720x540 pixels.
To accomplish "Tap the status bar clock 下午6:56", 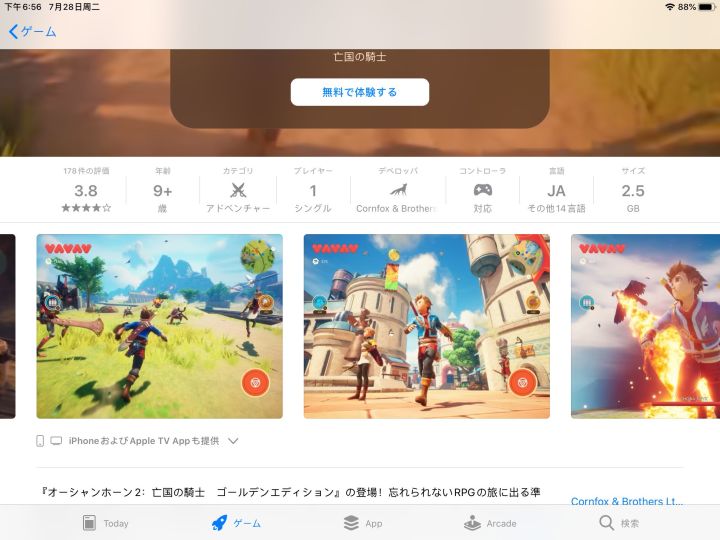I will [23, 7].
